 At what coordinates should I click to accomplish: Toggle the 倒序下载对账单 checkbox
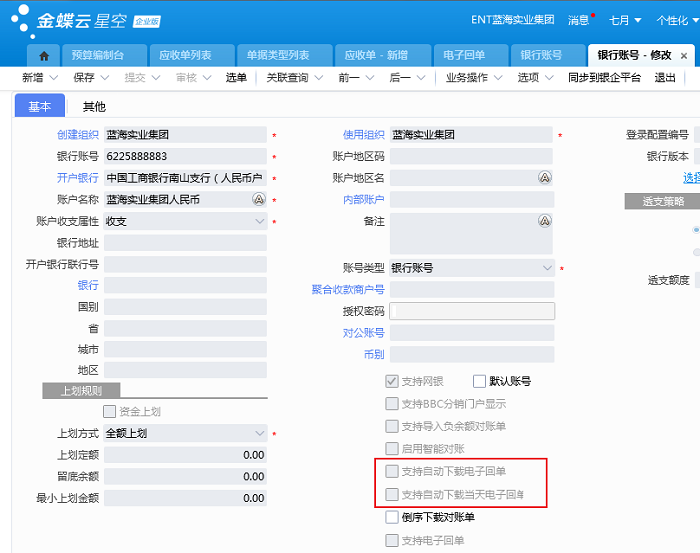click(392, 517)
